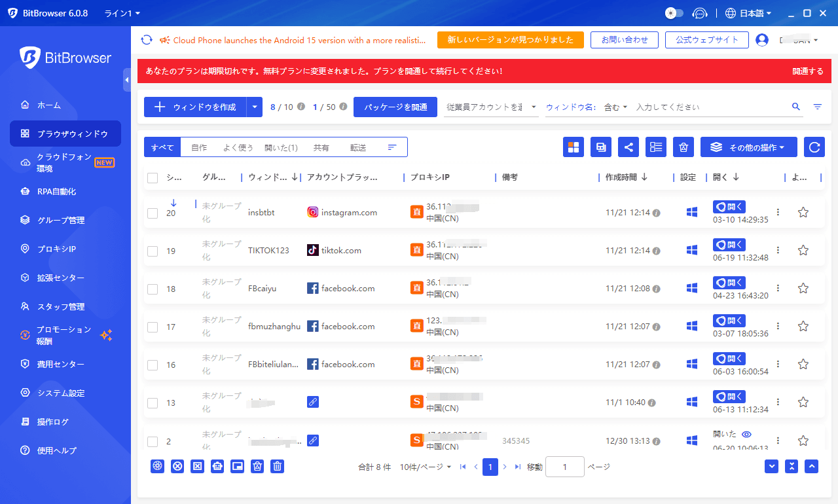The height and width of the screenshot is (504, 838).
Task: Open the advanced filter icon beside search
Action: 818,107
